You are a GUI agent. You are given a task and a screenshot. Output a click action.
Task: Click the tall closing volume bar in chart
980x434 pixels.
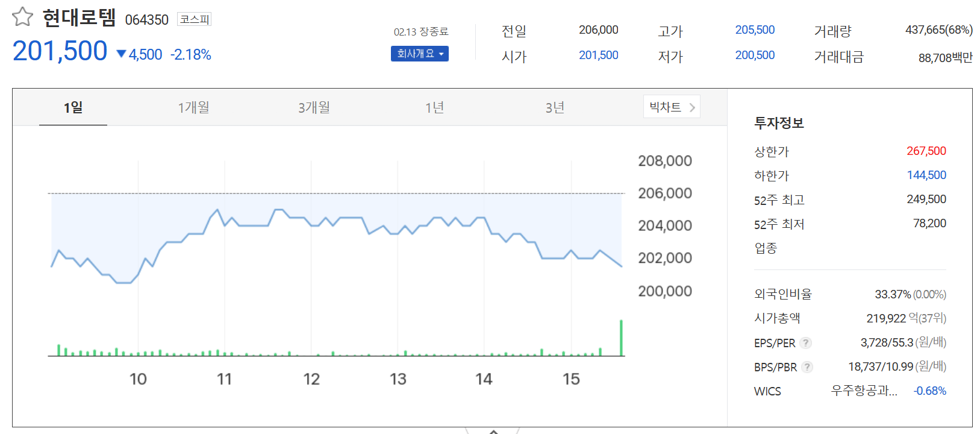[x=621, y=338]
